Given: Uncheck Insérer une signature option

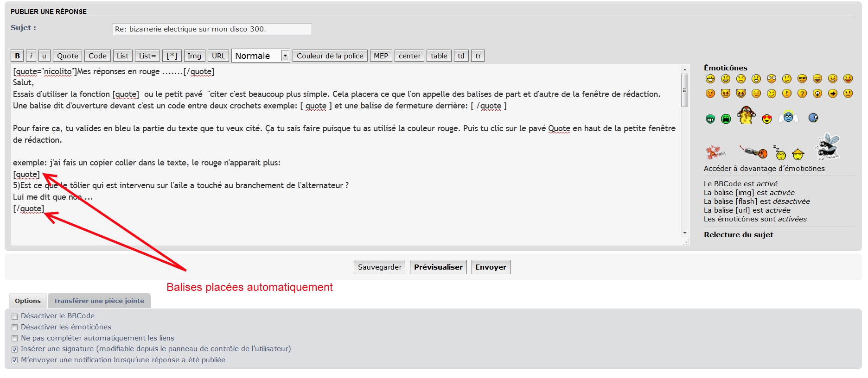Looking at the screenshot, I should click(x=15, y=349).
